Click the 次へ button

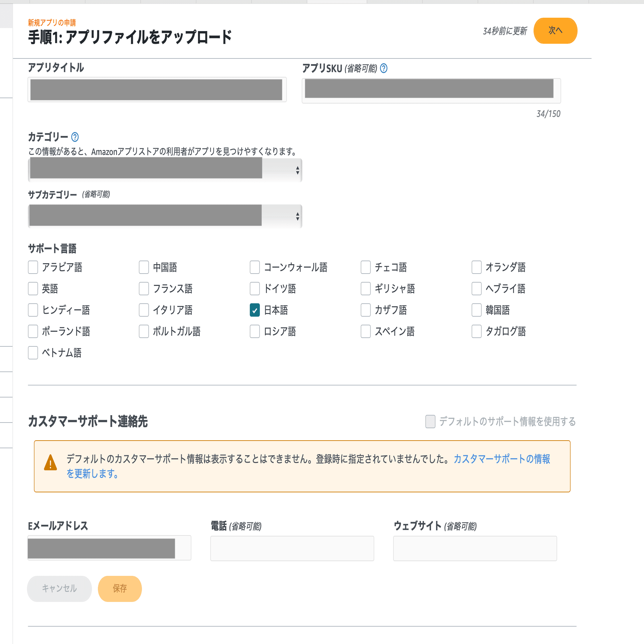pyautogui.click(x=555, y=30)
